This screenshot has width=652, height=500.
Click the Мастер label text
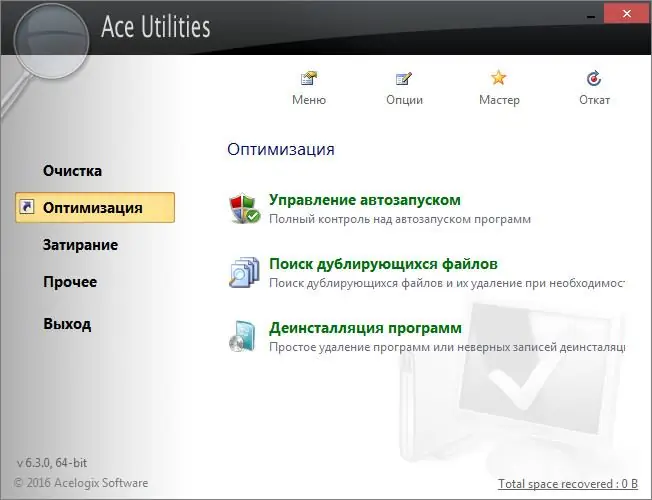coord(499,100)
